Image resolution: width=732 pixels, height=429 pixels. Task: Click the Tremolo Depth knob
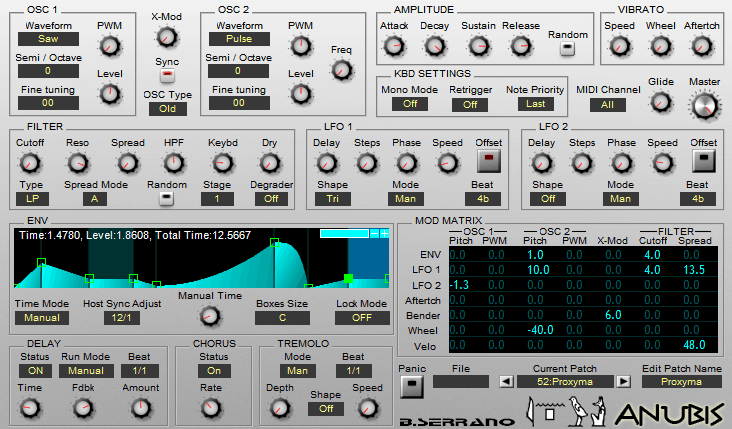(280, 408)
